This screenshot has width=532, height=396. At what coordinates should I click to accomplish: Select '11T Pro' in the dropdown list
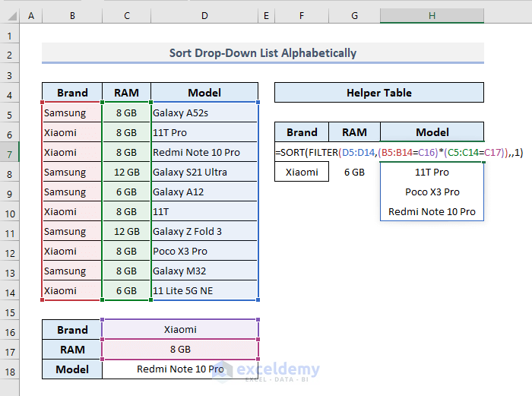pos(432,173)
